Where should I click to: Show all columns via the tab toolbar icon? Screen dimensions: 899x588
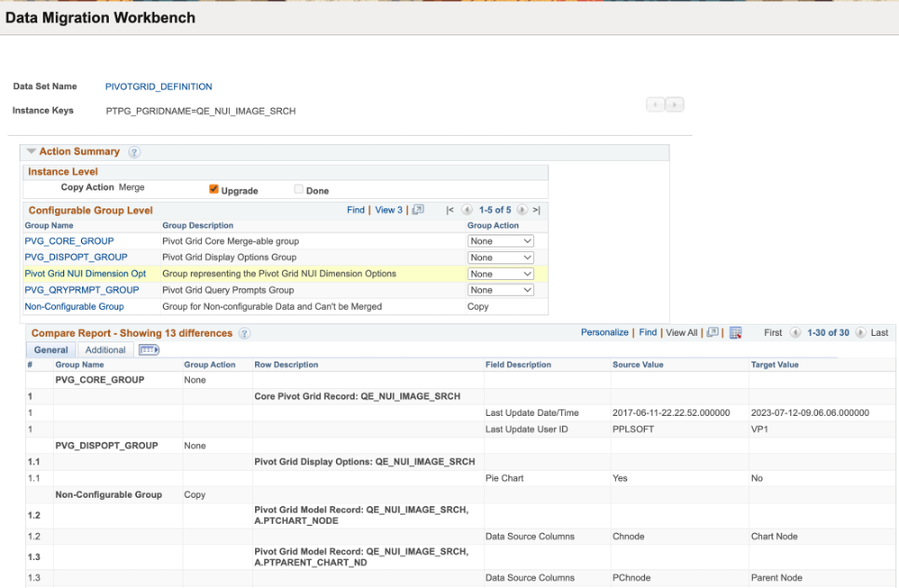tap(148, 350)
